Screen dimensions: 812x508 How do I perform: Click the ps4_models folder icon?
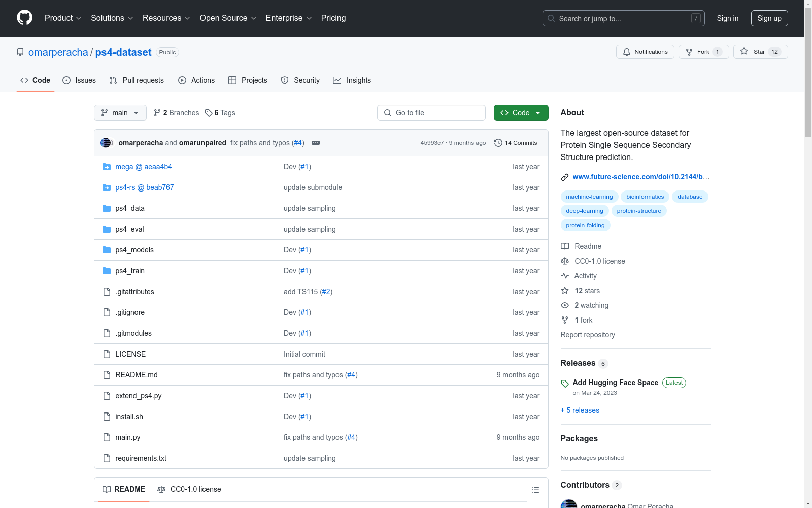point(107,250)
